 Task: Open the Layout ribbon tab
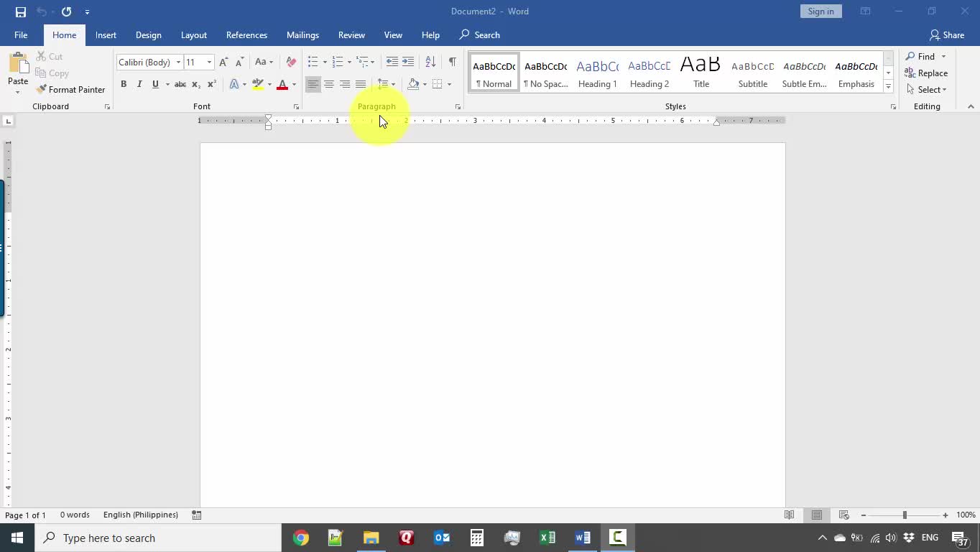coord(193,35)
